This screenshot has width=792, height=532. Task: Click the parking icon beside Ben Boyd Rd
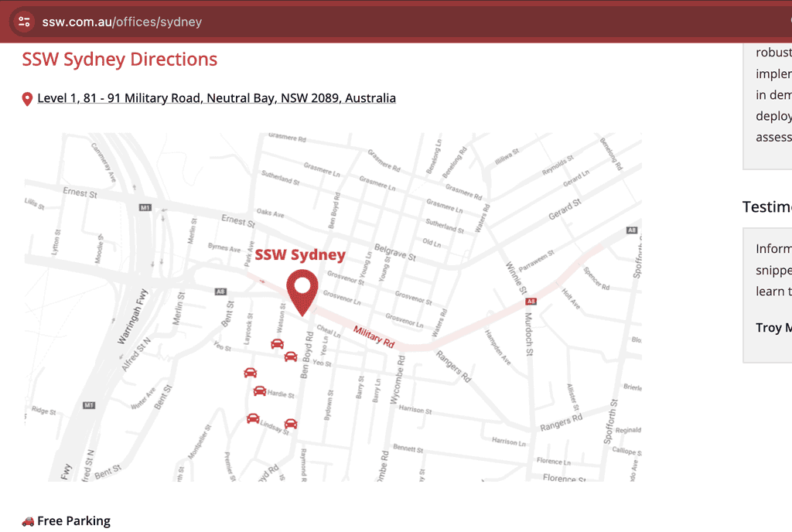point(292,356)
